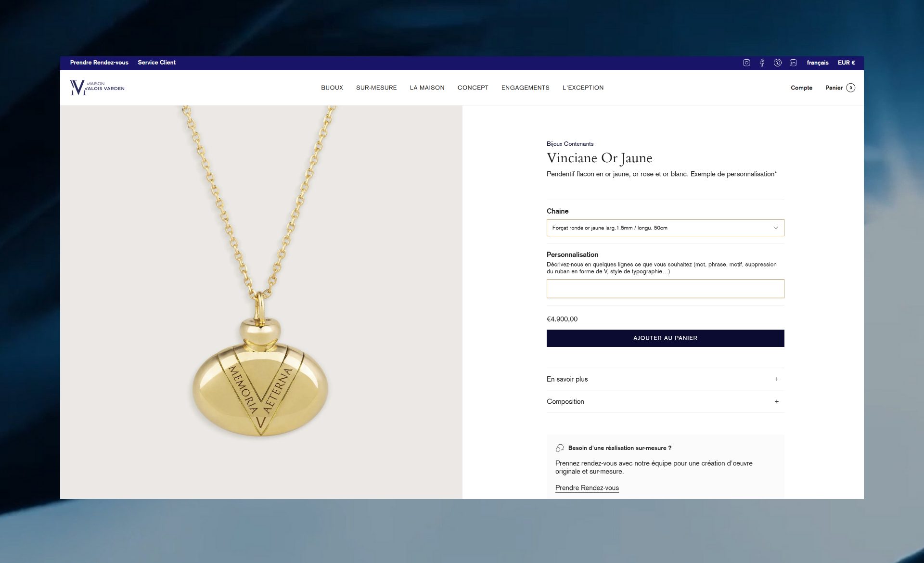924x563 pixels.
Task: Click the sur-mesure chat bubble icon
Action: 560,448
